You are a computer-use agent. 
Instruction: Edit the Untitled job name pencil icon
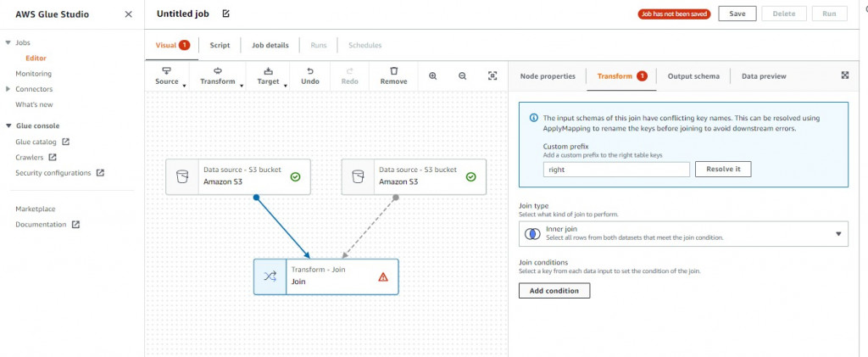(225, 14)
